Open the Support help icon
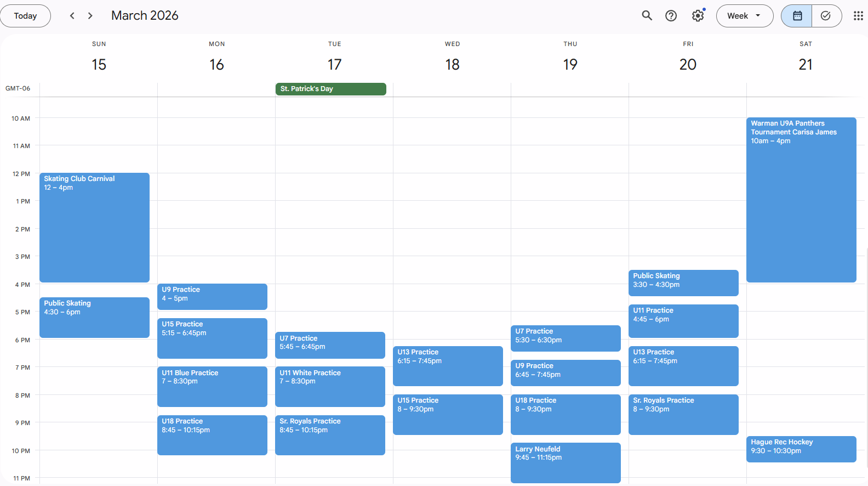 coord(671,16)
